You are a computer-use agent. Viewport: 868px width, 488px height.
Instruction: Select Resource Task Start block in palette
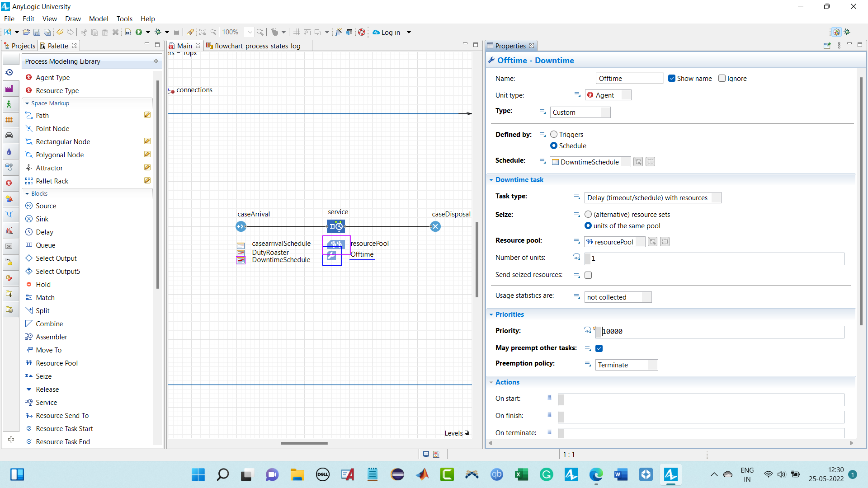click(64, 429)
